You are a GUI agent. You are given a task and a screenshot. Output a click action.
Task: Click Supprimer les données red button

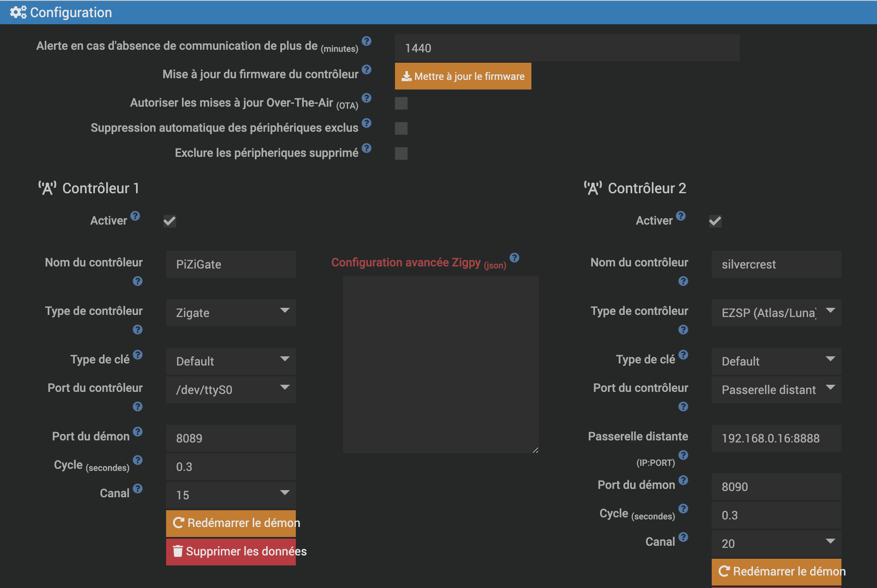(231, 551)
